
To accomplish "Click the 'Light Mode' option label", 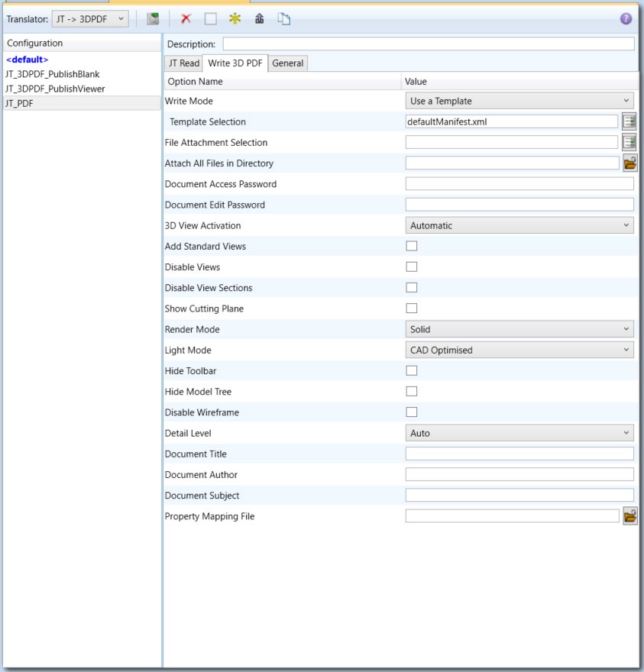I will pyautogui.click(x=188, y=351).
